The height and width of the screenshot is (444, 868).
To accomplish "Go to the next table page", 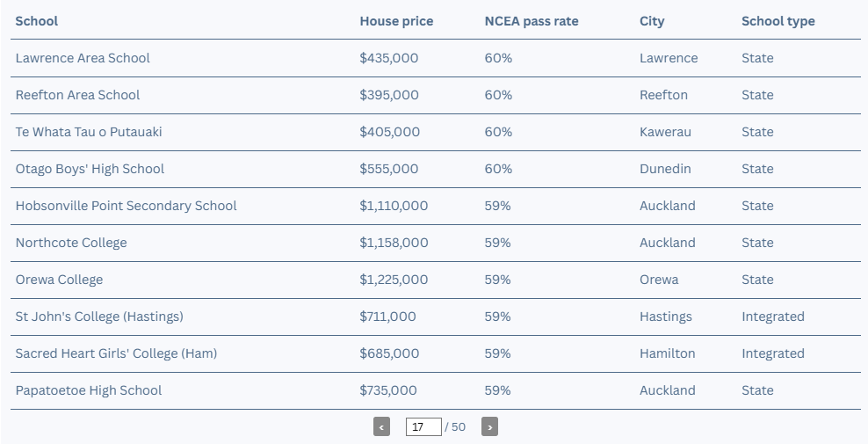I will tap(489, 426).
